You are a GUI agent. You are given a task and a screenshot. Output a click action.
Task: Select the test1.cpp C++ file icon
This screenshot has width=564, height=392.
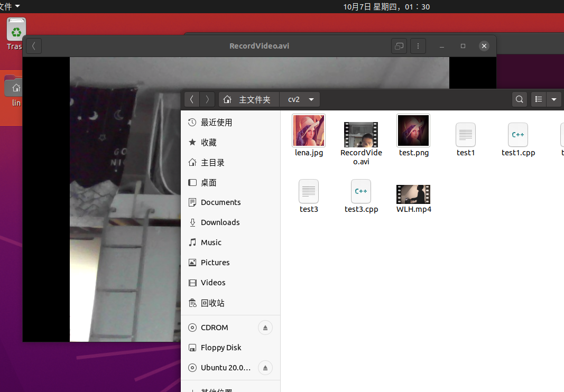[x=518, y=135]
